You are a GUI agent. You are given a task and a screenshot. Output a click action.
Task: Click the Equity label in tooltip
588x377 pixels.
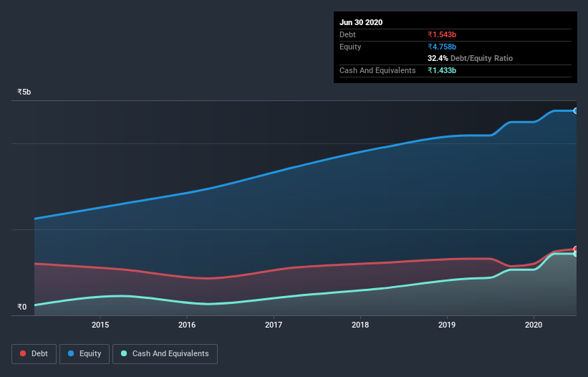tap(350, 47)
